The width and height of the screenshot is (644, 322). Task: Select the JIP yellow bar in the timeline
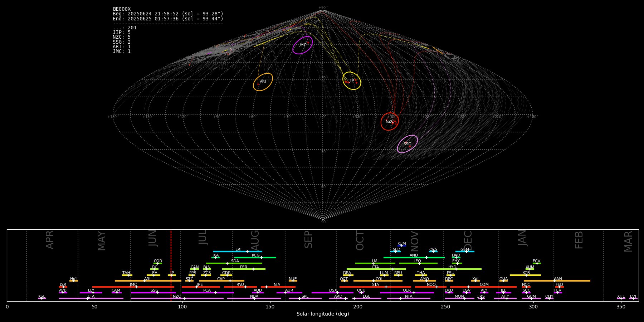pyautogui.click(x=172, y=275)
